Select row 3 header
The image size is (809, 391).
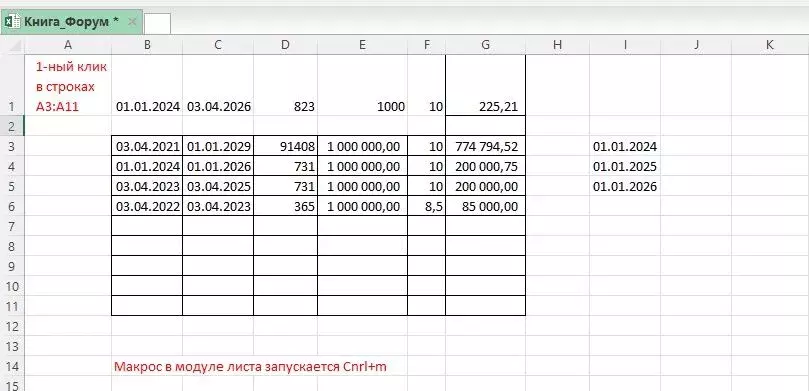(x=12, y=146)
